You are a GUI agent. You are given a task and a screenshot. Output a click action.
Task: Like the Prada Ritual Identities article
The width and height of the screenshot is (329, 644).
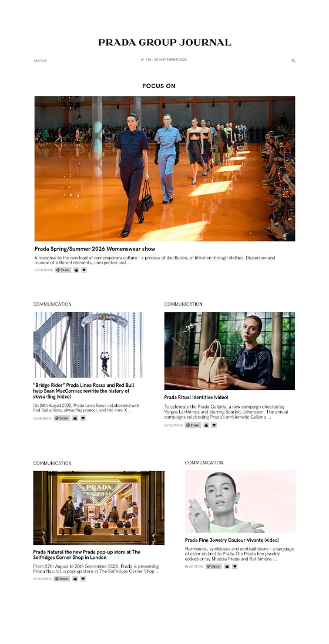coord(206,425)
